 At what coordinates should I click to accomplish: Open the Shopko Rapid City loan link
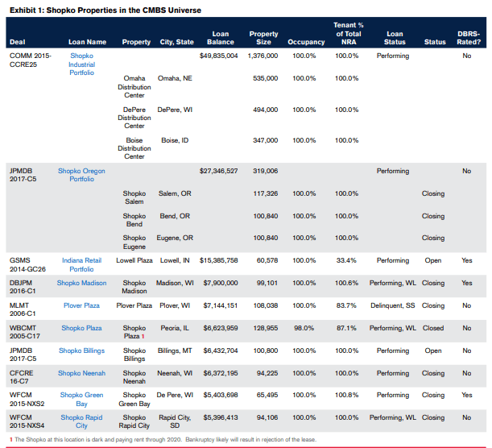click(x=81, y=421)
